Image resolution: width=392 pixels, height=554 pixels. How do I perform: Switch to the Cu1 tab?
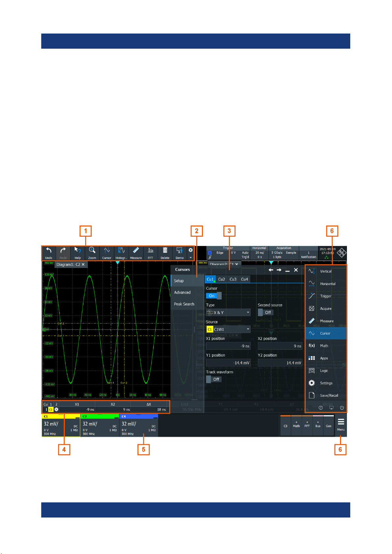(210, 279)
